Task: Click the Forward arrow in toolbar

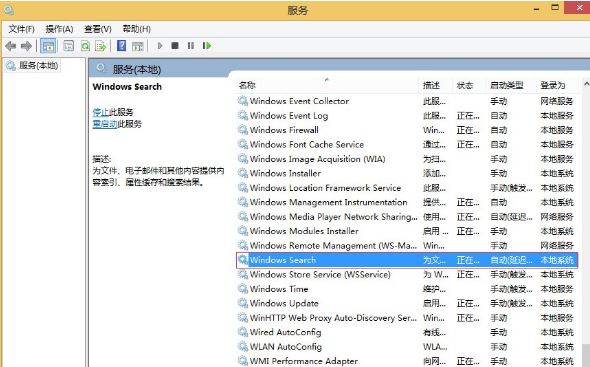Action: point(26,46)
